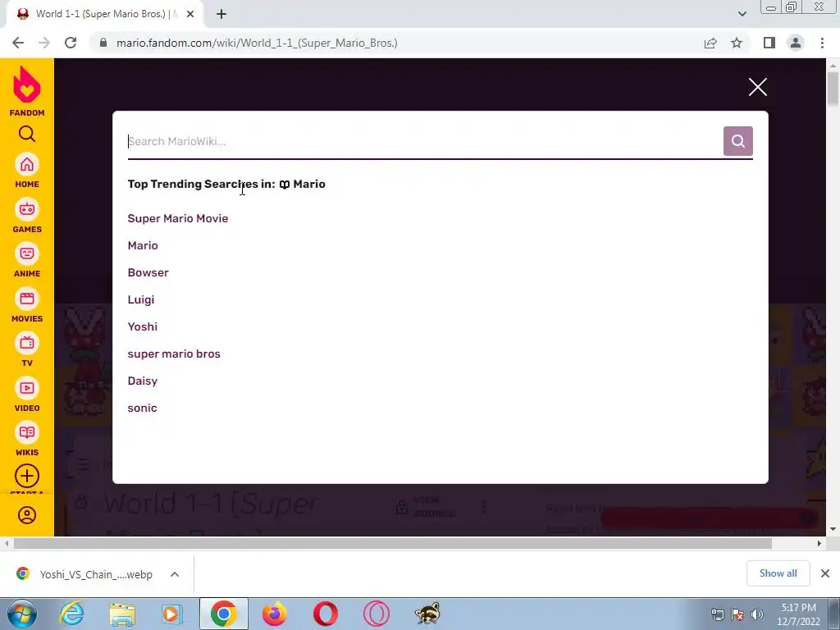The image size is (840, 630).
Task: Click the volume speaker tray icon
Action: (x=757, y=614)
